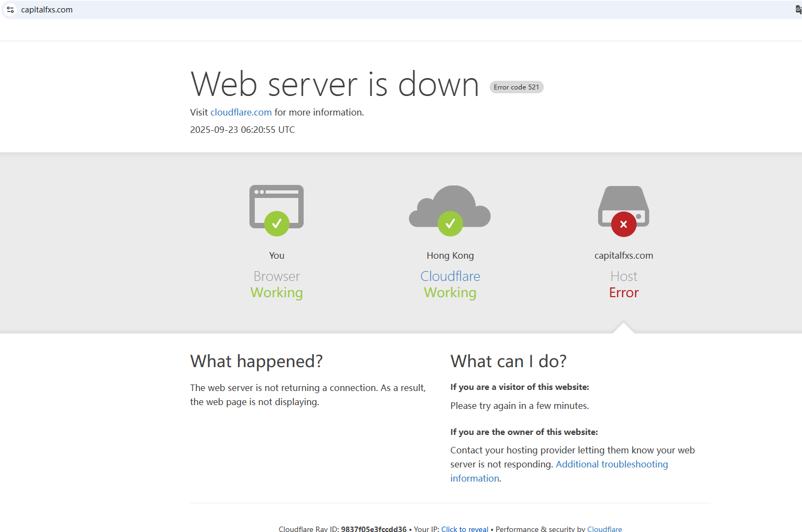Click the 'Hong Kong' location label
The height and width of the screenshot is (532, 802).
(450, 255)
